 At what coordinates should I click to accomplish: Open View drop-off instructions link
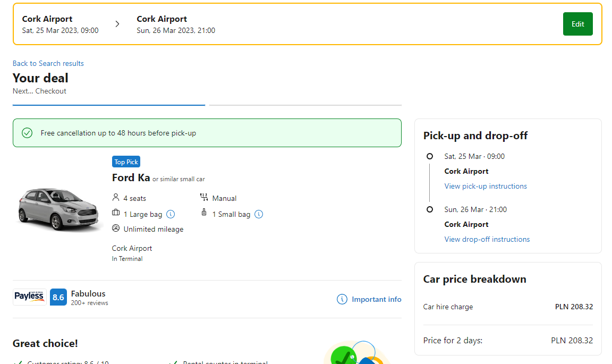pyautogui.click(x=487, y=239)
